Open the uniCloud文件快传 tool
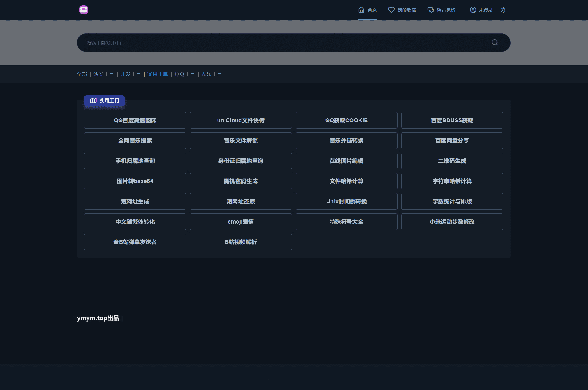 point(241,120)
